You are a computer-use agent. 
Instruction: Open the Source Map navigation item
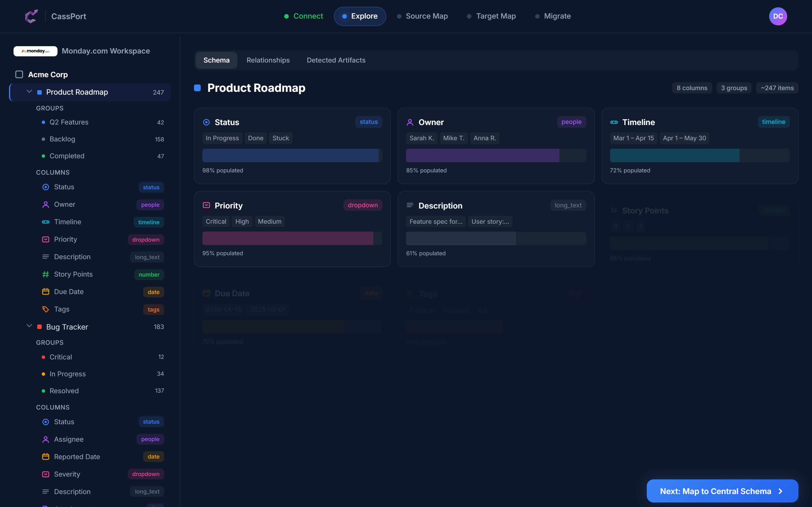click(427, 16)
